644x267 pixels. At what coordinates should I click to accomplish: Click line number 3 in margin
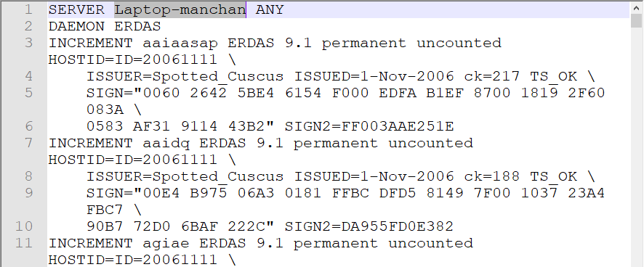[28, 43]
